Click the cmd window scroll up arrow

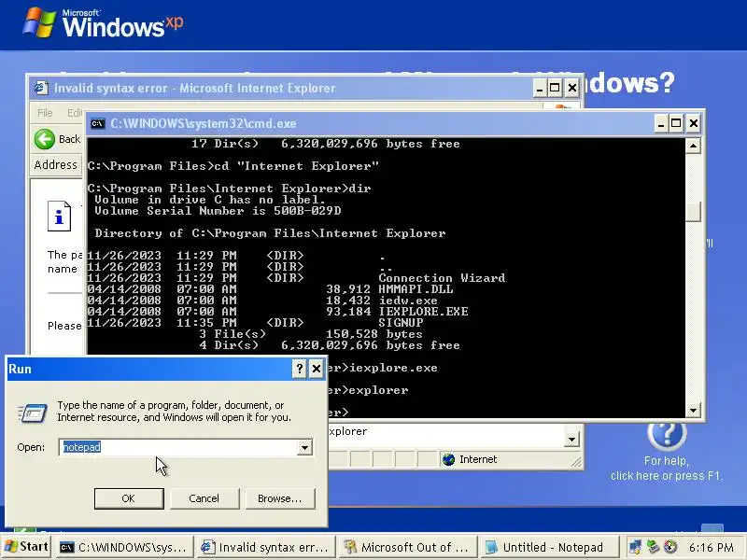(693, 146)
